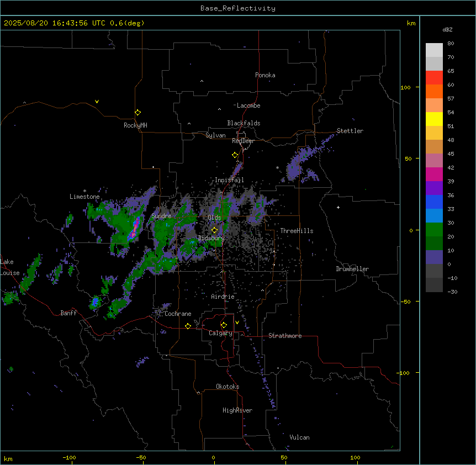Select the yellow 51-54 dBZ legend swatch

[434, 119]
